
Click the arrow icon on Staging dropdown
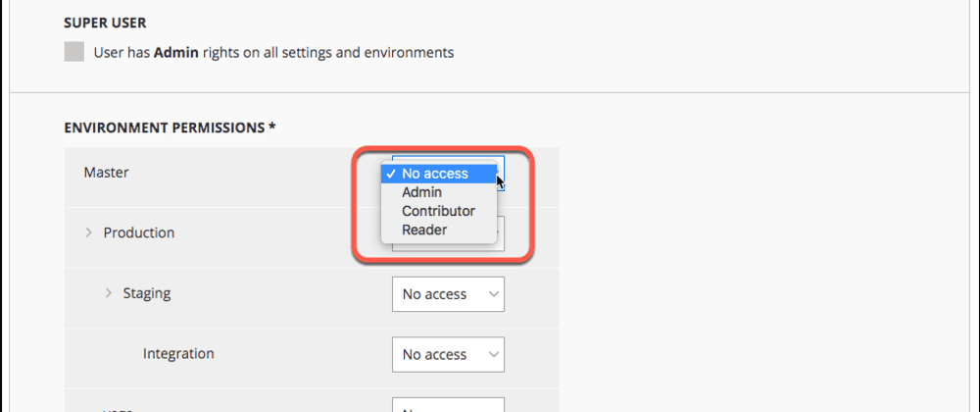tap(491, 294)
